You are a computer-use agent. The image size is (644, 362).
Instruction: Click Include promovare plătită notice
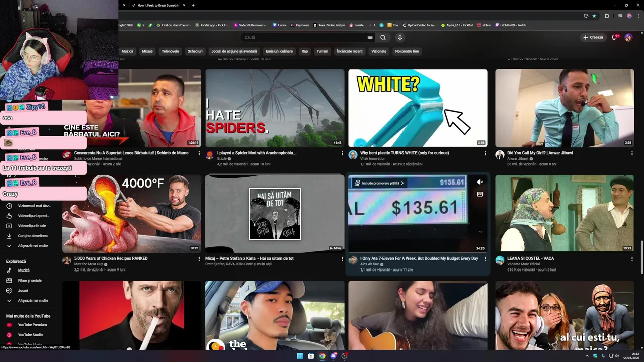click(x=379, y=183)
